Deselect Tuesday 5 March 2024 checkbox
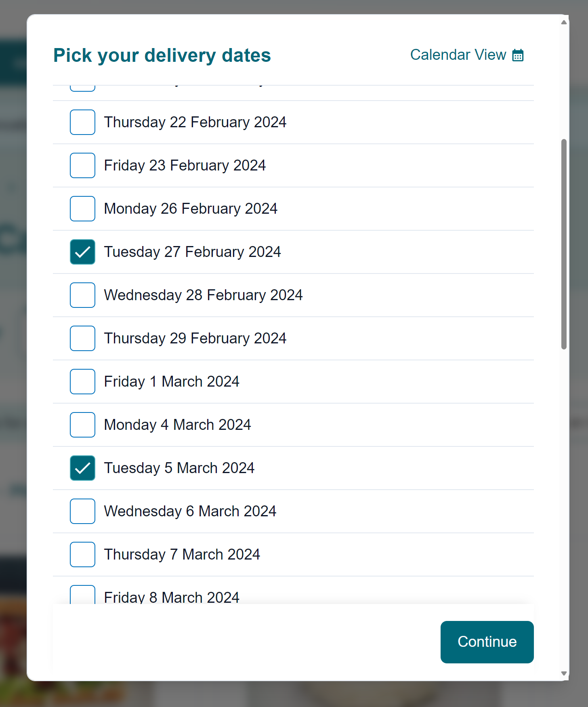588x707 pixels. 82,468
